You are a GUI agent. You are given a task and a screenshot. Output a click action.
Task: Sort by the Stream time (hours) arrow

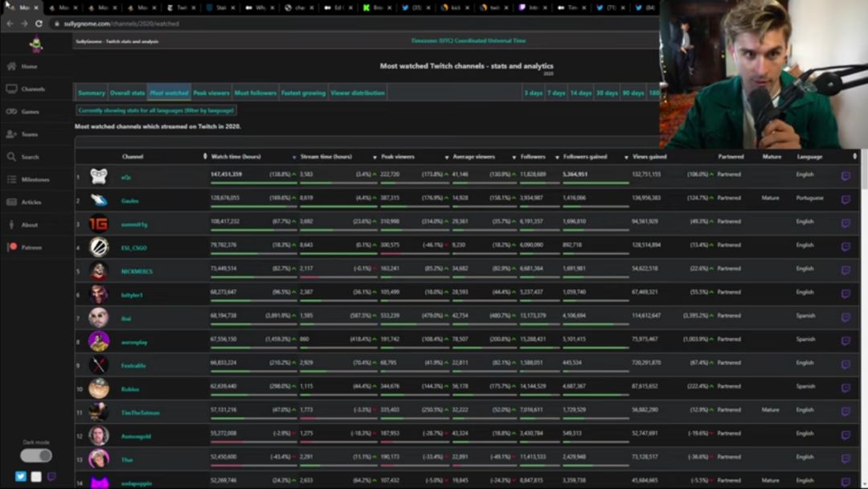375,158
